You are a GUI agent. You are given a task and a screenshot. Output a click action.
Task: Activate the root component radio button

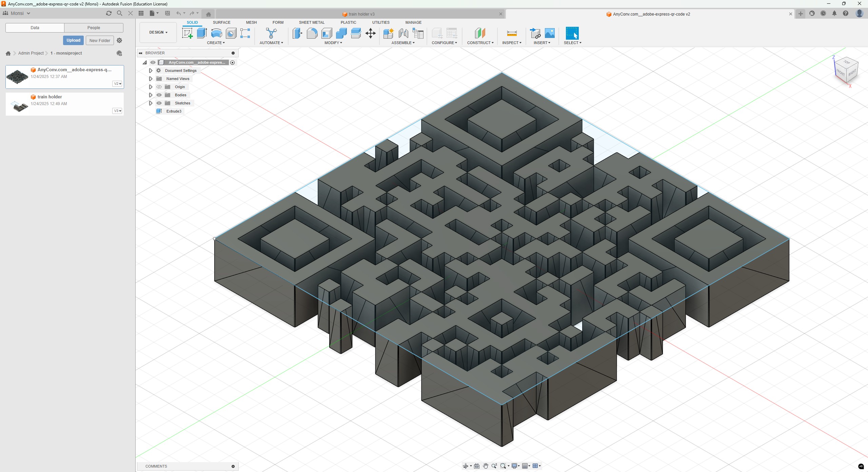click(232, 62)
